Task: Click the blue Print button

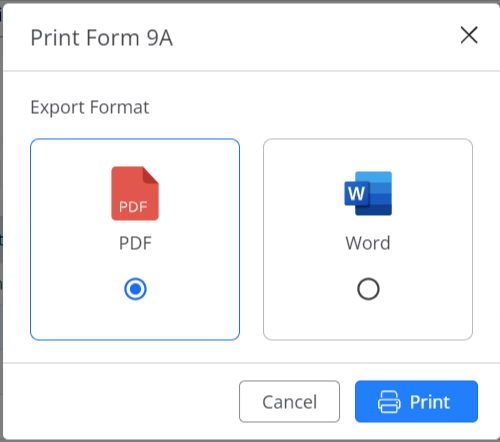Action: 416,401
